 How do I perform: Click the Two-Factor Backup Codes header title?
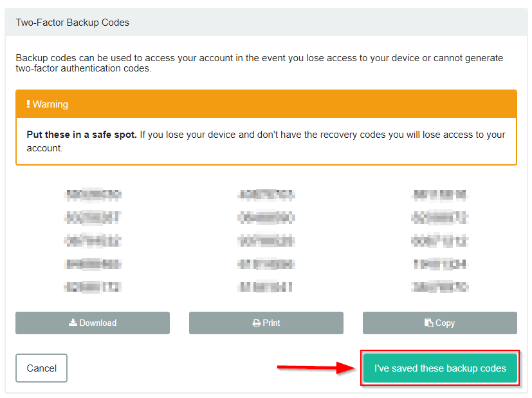(x=72, y=23)
